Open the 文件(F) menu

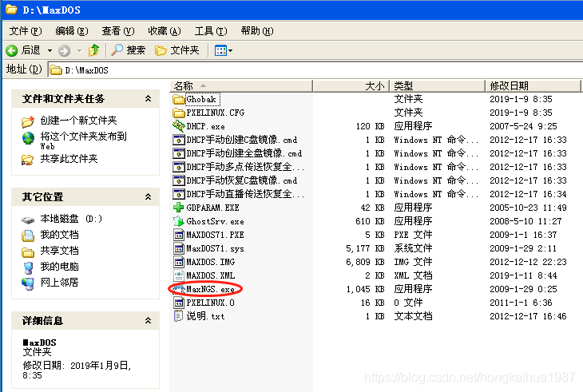(26, 31)
